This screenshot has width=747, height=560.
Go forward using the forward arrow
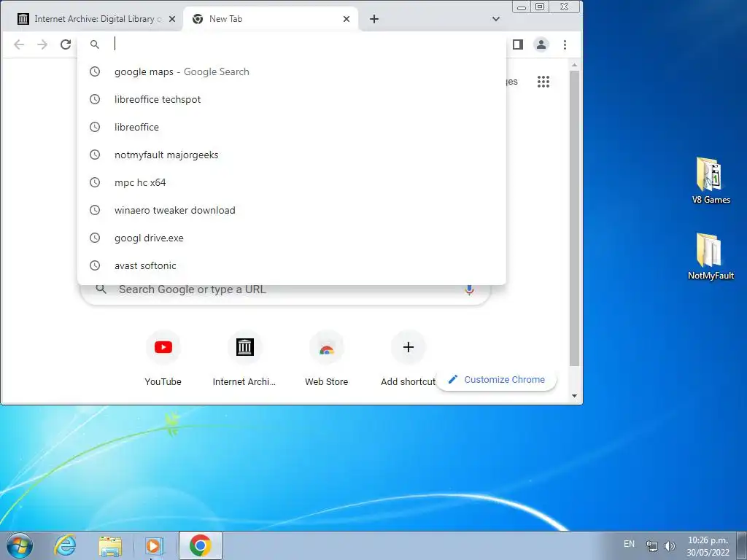(x=42, y=44)
